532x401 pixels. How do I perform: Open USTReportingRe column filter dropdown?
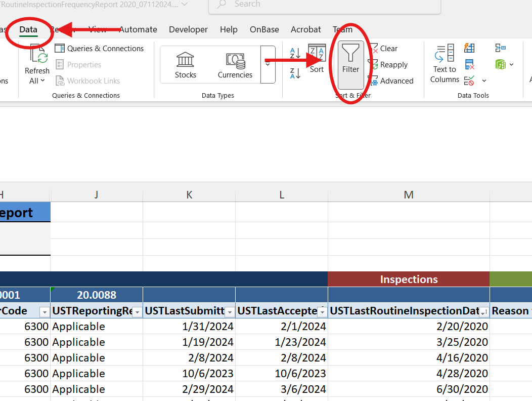pyautogui.click(x=137, y=312)
